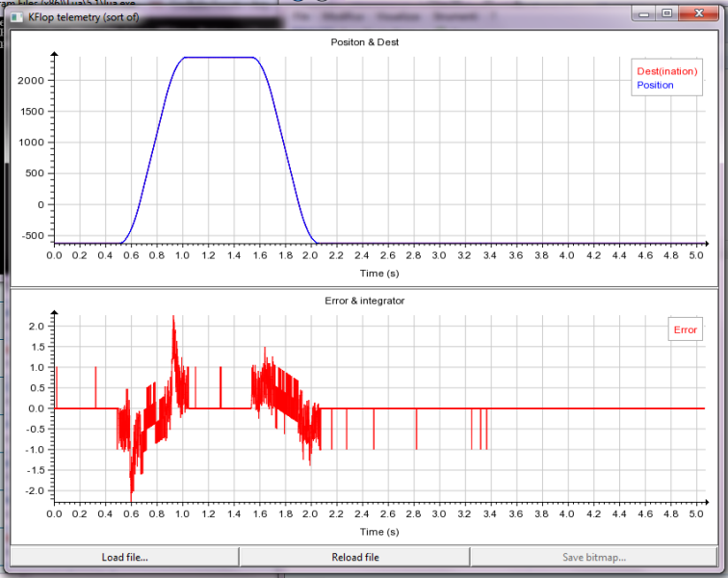This screenshot has height=578, width=728.
Task: Click the red Error legend entry
Action: [x=685, y=329]
